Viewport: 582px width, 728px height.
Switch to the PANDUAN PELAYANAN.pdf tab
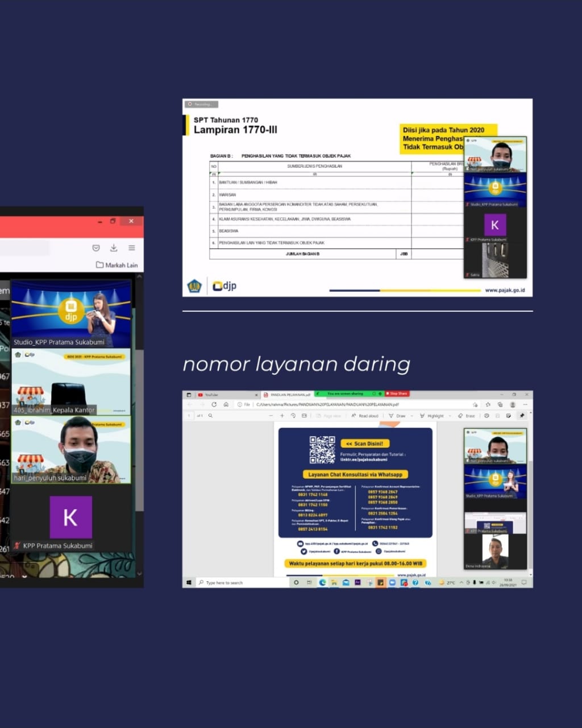tap(289, 395)
